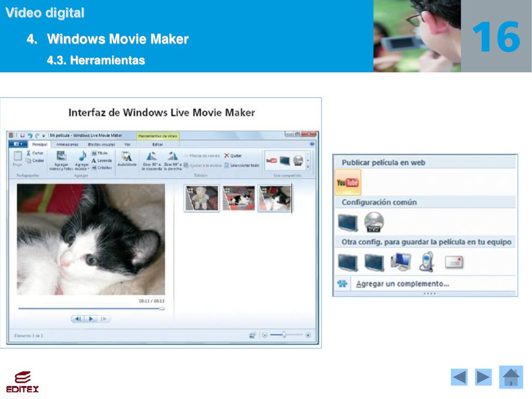This screenshot has width=532, height=399.
Task: Click the DVD icon in ribbon Uso compartido
Action: [298, 161]
